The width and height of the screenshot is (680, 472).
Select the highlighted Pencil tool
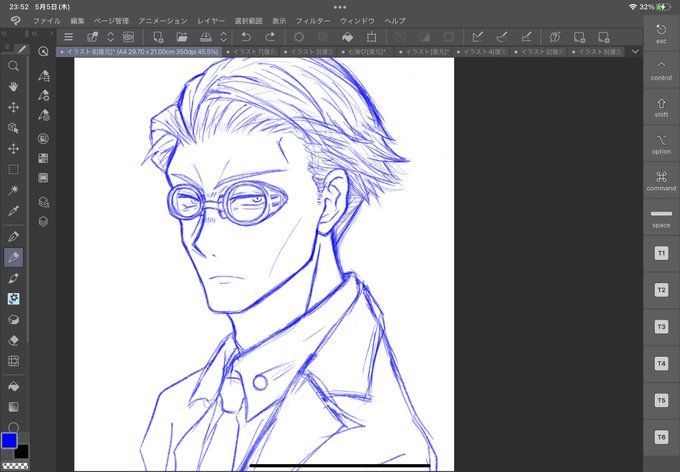(x=13, y=257)
